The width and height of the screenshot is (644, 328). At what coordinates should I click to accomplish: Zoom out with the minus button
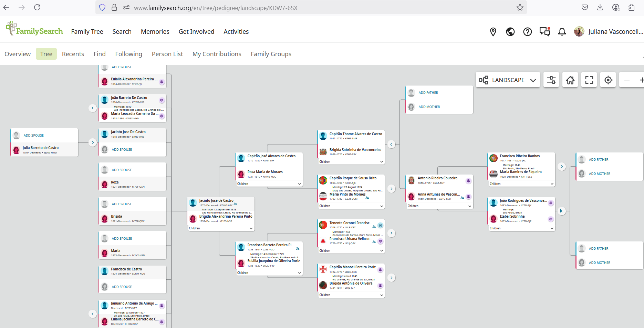pyautogui.click(x=627, y=80)
